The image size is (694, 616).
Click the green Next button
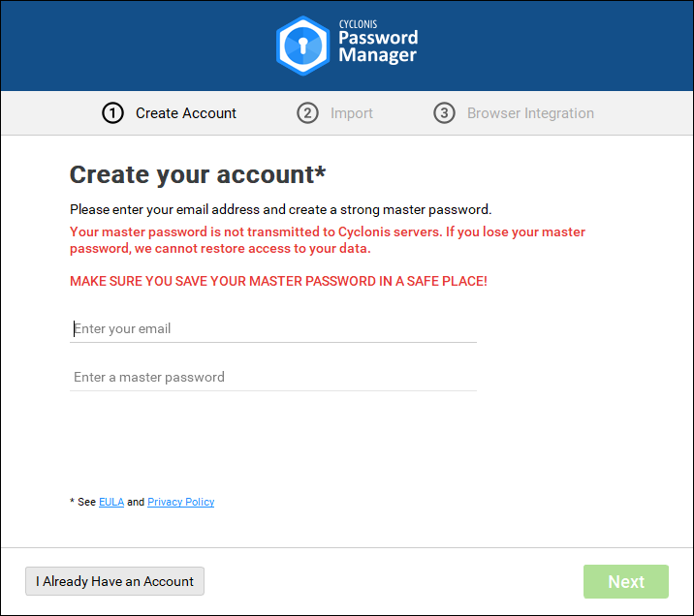pos(625,582)
